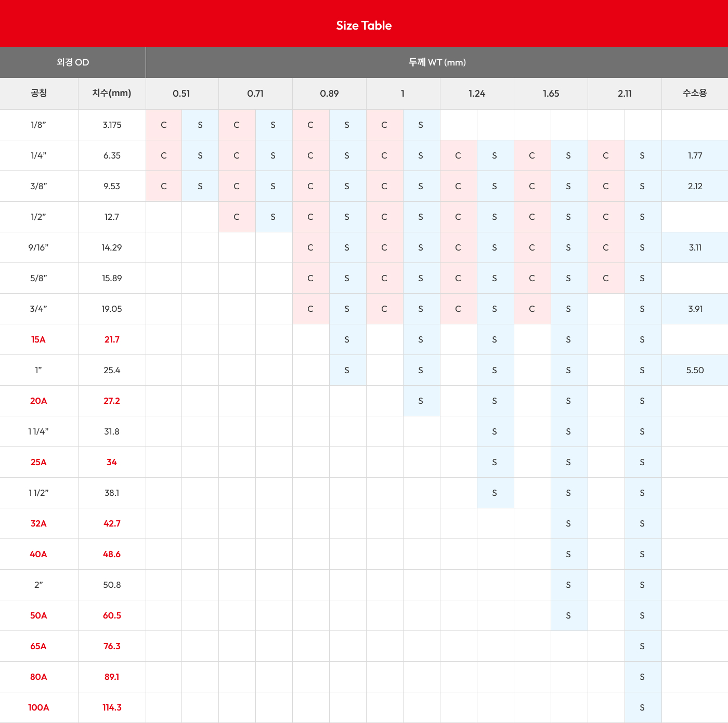
Task: Select the 3.91 hydrogen-use value
Action: point(695,309)
